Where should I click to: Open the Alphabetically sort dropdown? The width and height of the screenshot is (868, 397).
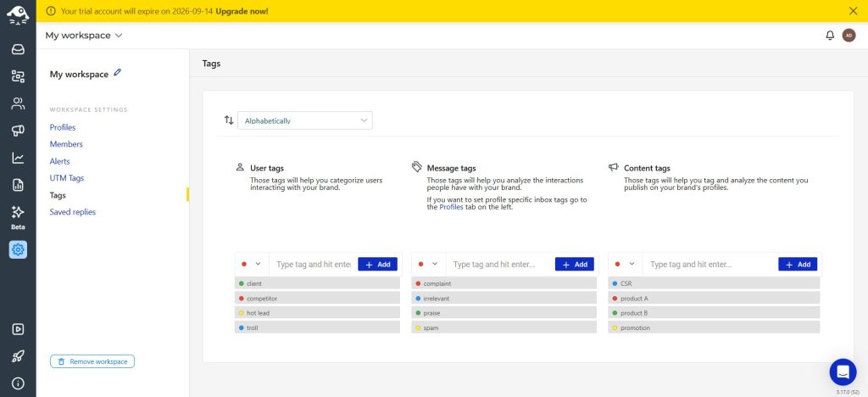click(x=305, y=120)
